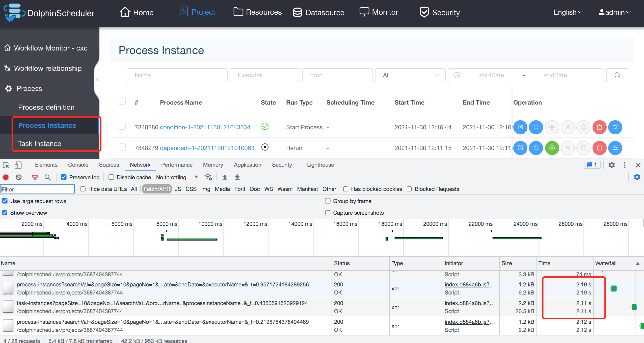The height and width of the screenshot is (343, 644).
Task: Click green recovery icon for dependent-1 row
Action: coord(552,148)
